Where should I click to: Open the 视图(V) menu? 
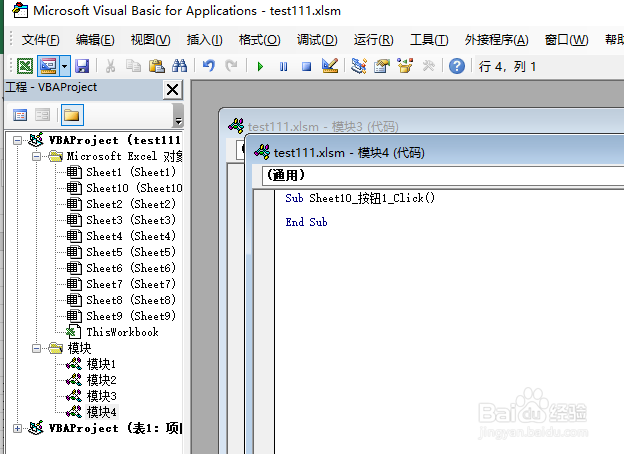[x=150, y=40]
